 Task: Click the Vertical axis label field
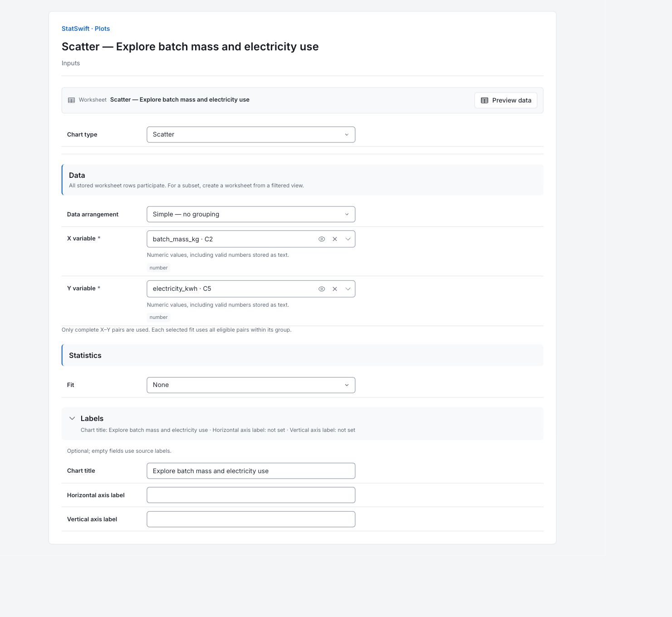251,519
